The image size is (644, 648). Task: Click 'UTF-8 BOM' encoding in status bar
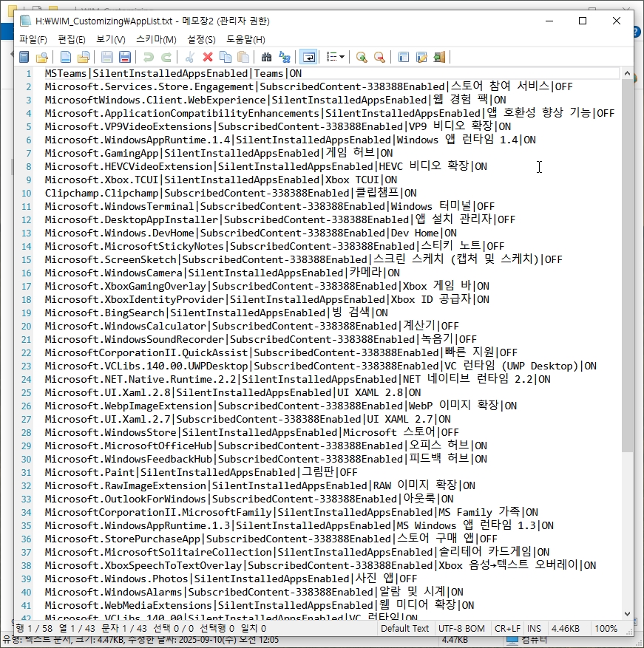coord(461,628)
